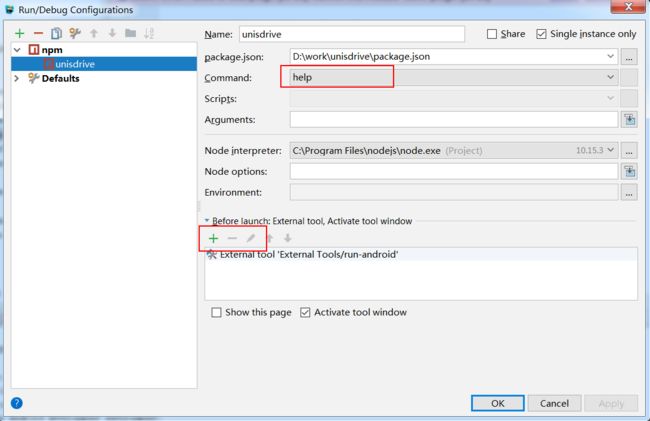Viewport: 650px width, 421px height.
Task: Remove the selected run configuration
Action: [x=38, y=33]
